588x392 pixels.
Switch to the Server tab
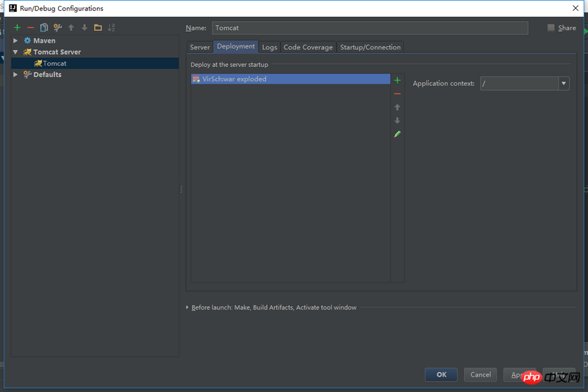point(200,47)
